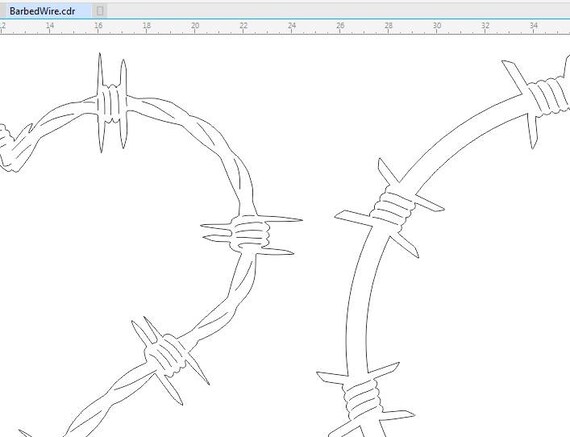Click the 14 mark on the horizontal ruler

point(50,25)
